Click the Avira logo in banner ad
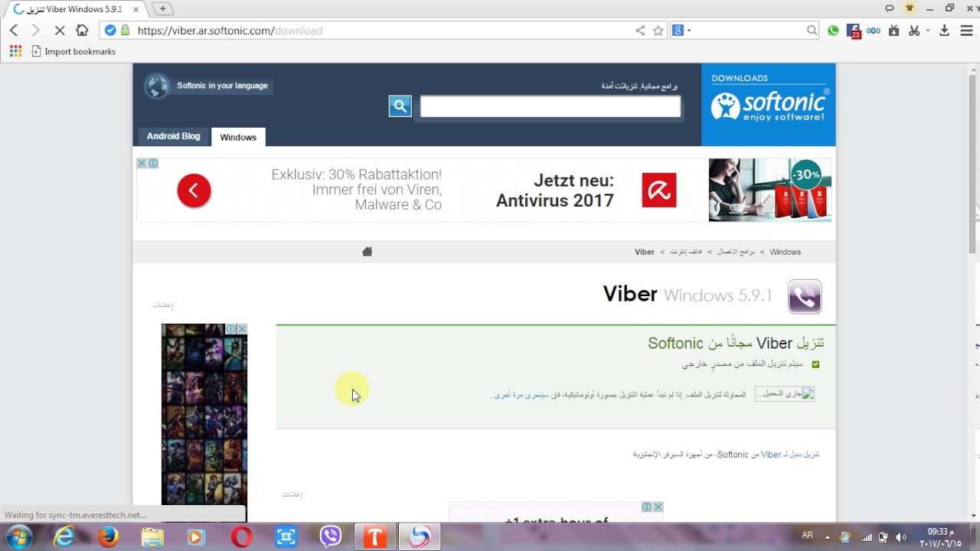Screen dimensions: 980x551 coord(658,190)
